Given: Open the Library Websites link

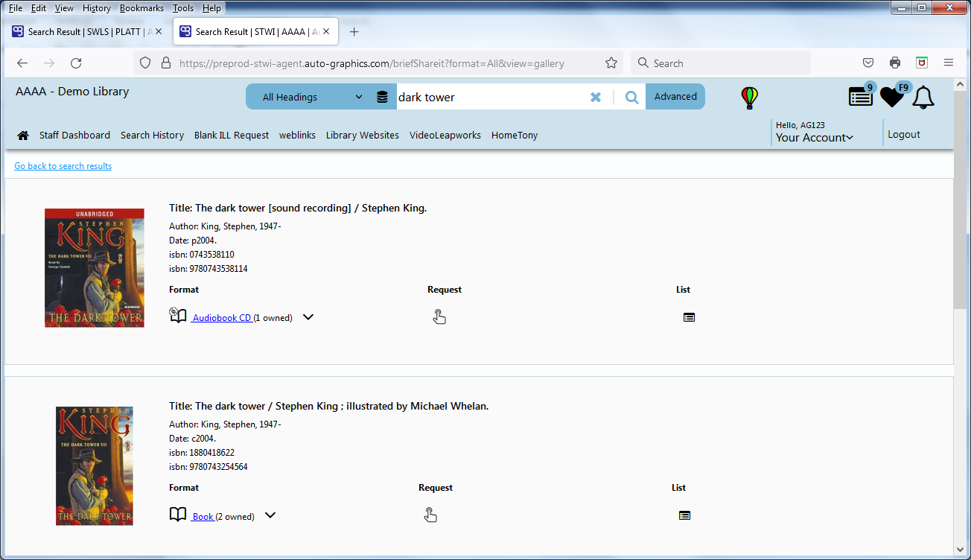Looking at the screenshot, I should click(x=363, y=136).
